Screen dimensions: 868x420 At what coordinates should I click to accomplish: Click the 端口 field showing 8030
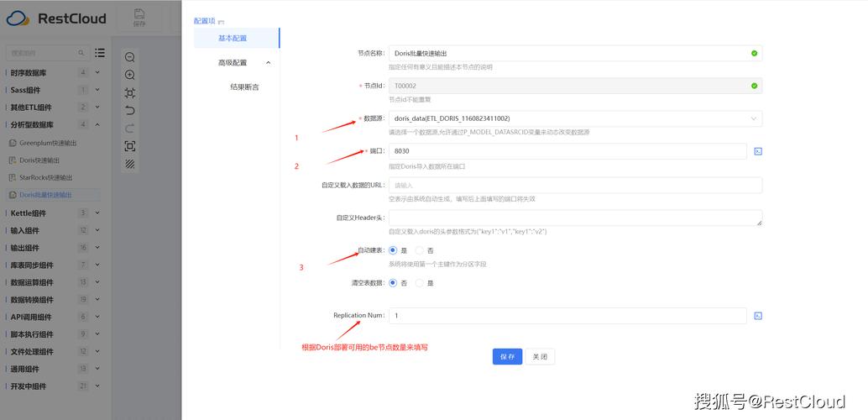(x=567, y=151)
